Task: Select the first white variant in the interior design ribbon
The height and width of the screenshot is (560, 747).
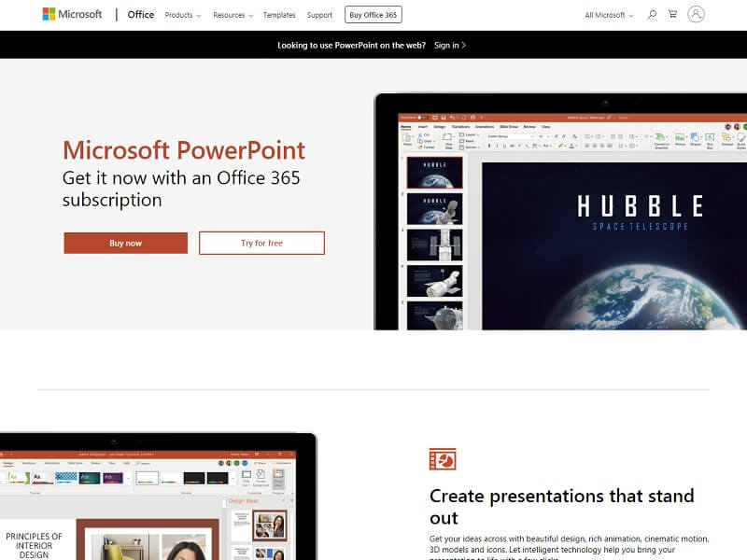Action: pos(147,478)
